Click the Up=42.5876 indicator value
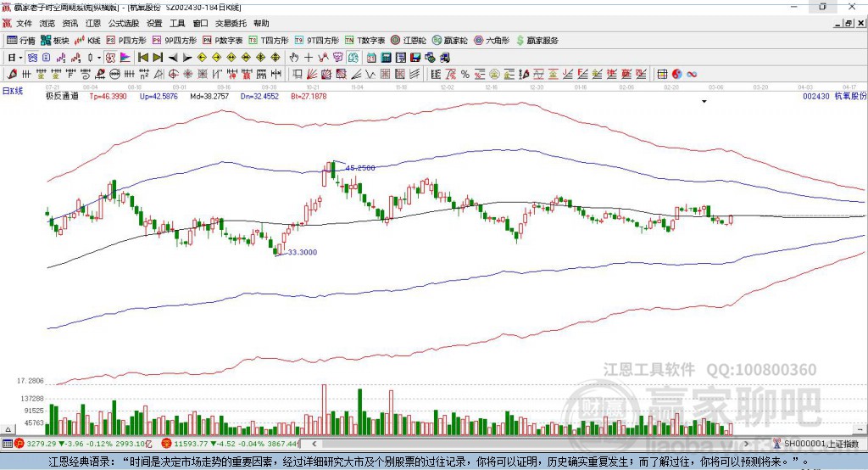The image size is (868, 470). pos(159,97)
